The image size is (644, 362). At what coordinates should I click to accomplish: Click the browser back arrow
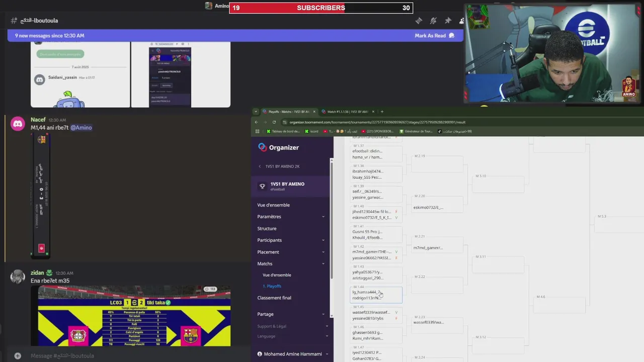click(256, 122)
